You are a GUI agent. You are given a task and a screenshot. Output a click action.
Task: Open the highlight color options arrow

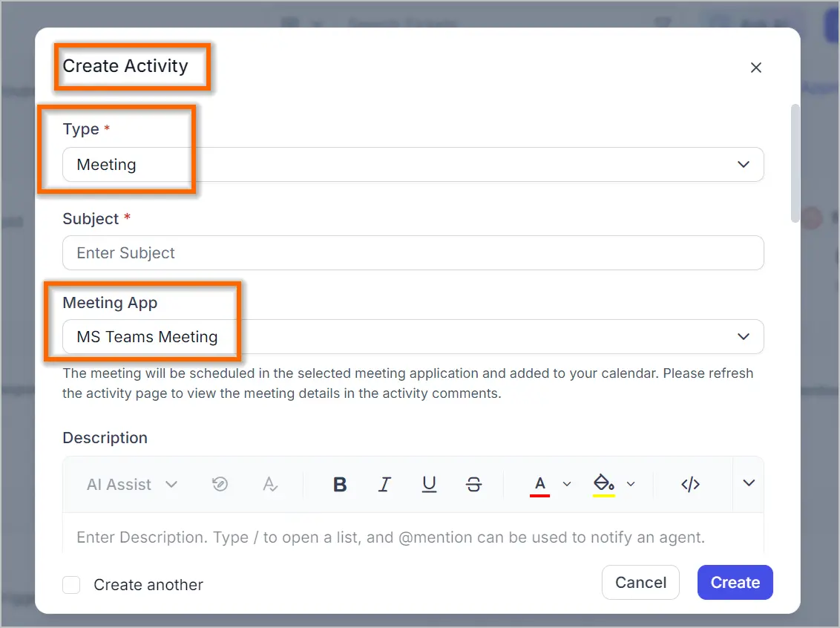631,485
